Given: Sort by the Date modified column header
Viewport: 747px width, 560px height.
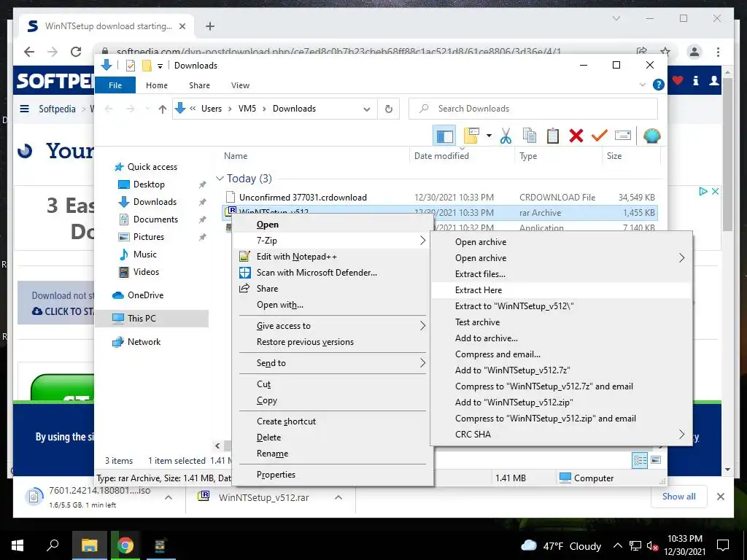Looking at the screenshot, I should tap(441, 156).
